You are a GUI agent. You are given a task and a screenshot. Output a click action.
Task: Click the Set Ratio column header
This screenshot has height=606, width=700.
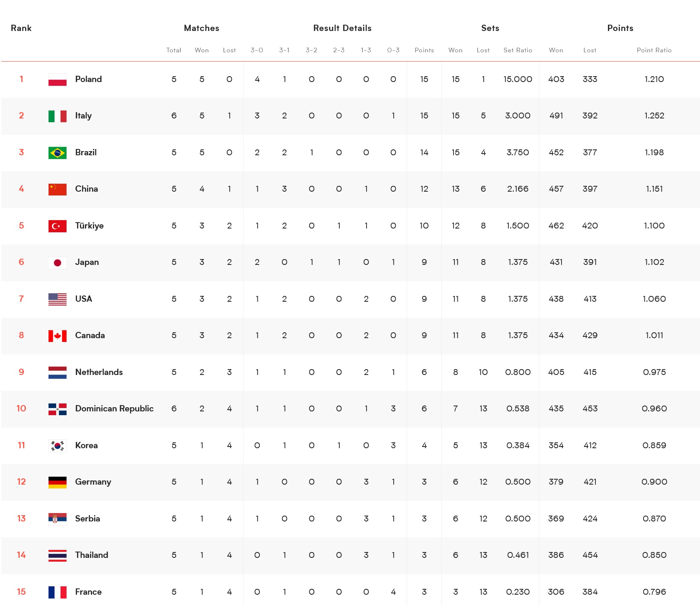[x=518, y=50]
